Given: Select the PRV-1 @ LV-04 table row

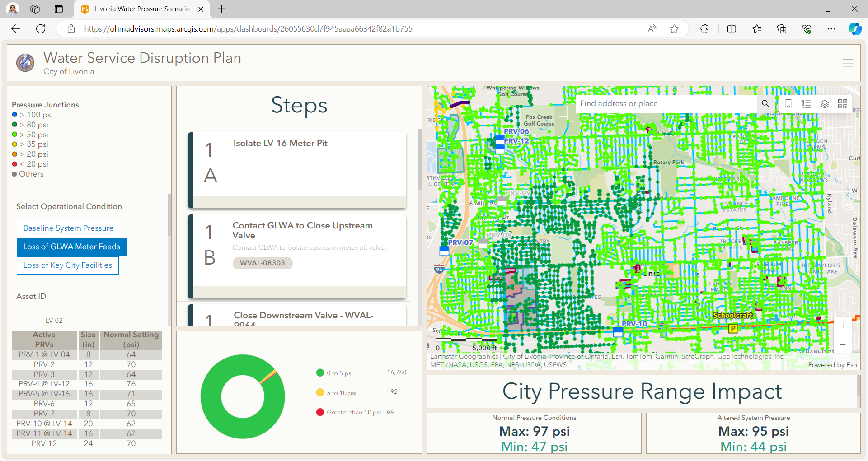Looking at the screenshot, I should (x=87, y=355).
